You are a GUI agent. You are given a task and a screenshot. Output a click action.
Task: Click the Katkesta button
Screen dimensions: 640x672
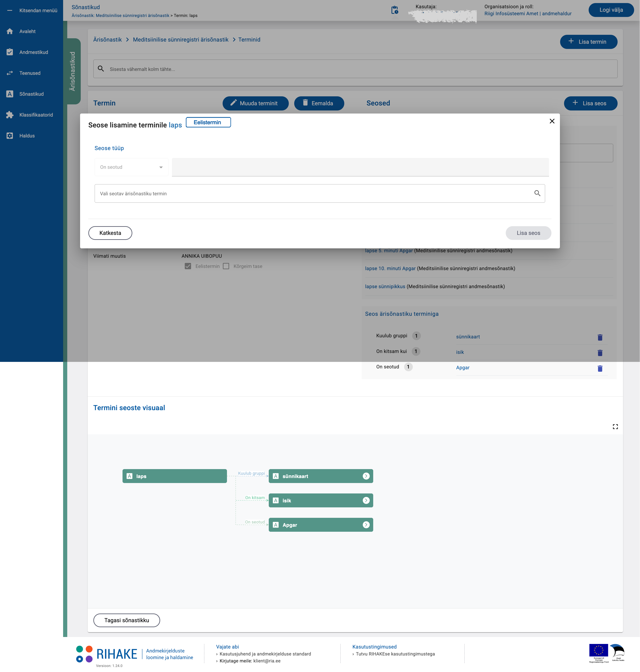pyautogui.click(x=110, y=233)
